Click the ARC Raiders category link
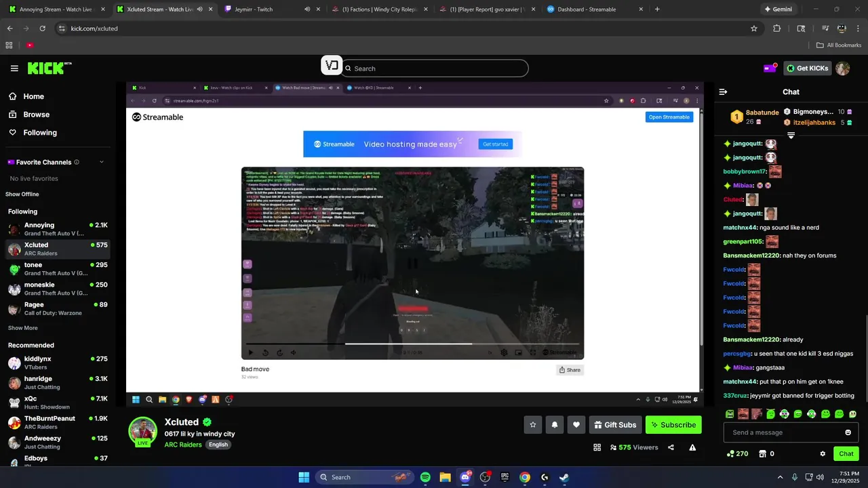Viewport: 868px width, 488px height. (x=182, y=445)
